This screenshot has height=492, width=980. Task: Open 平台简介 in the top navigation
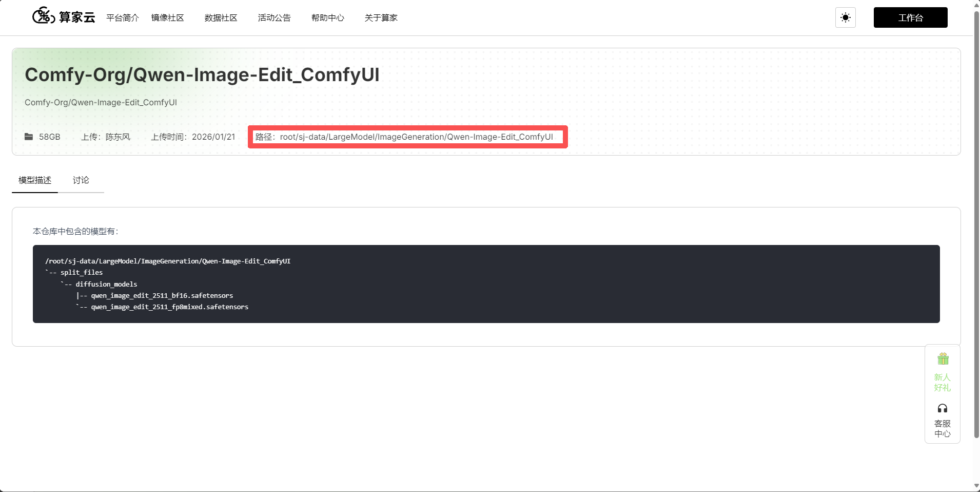pyautogui.click(x=123, y=18)
